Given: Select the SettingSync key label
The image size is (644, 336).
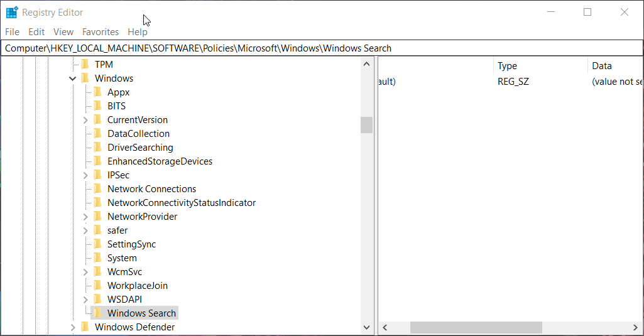Looking at the screenshot, I should 131,244.
